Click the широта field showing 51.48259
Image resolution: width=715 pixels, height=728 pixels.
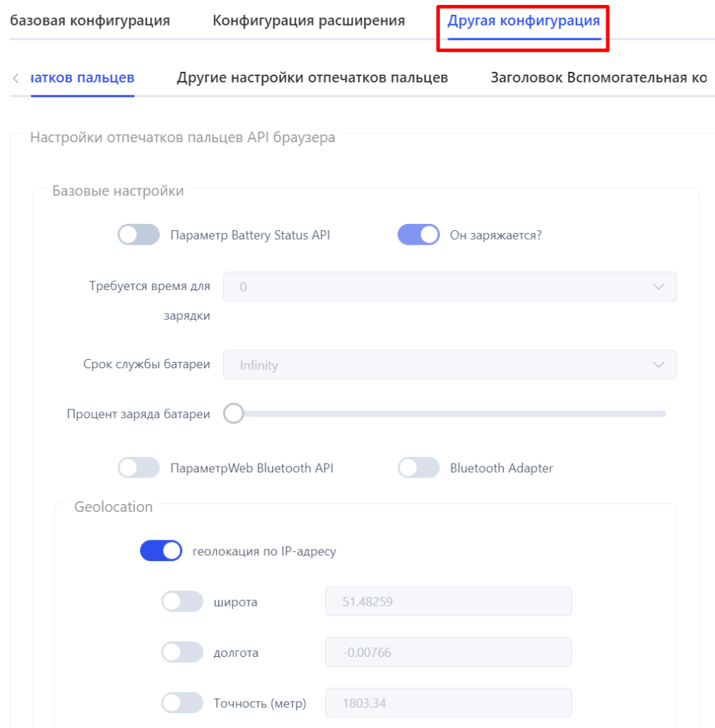pos(448,601)
